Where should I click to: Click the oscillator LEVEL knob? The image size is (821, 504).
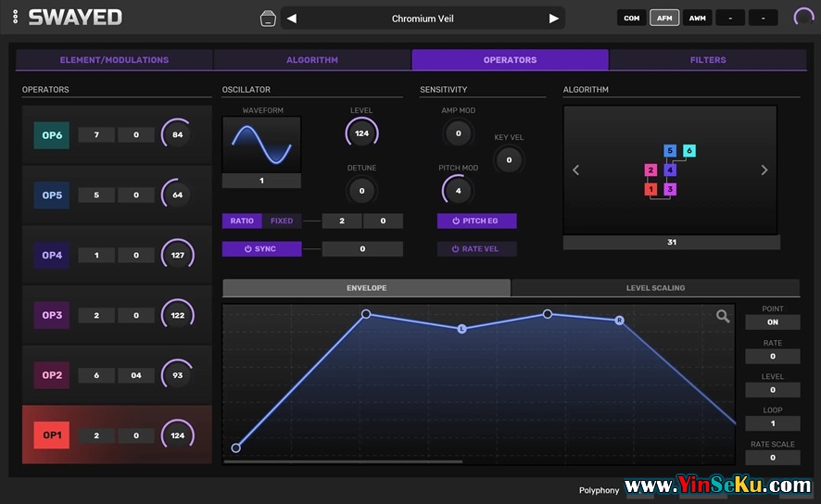361,133
